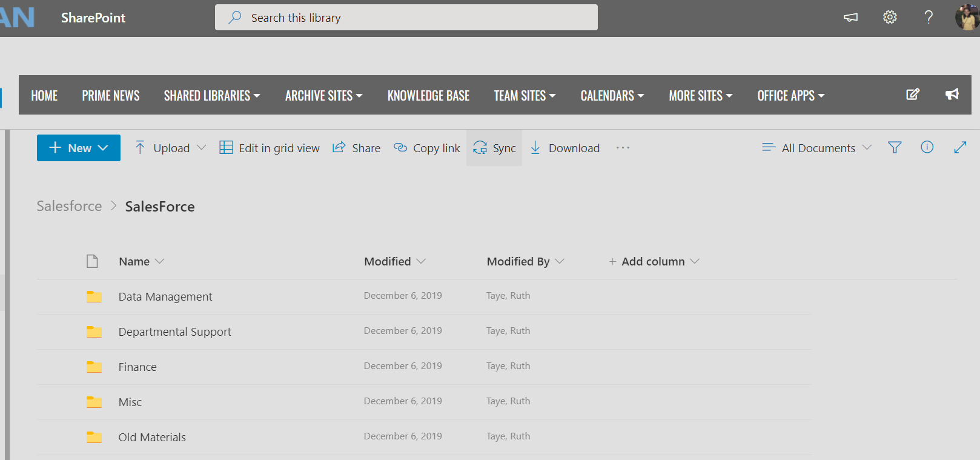The width and height of the screenshot is (980, 460).
Task: Expand the Team Sites menu
Action: (x=525, y=95)
